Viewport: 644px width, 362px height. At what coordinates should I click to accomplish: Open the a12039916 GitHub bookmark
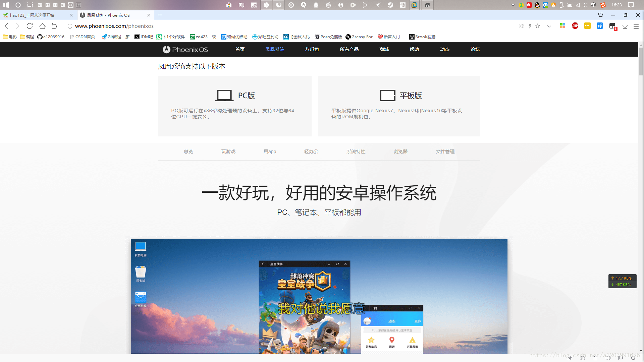[51, 37]
